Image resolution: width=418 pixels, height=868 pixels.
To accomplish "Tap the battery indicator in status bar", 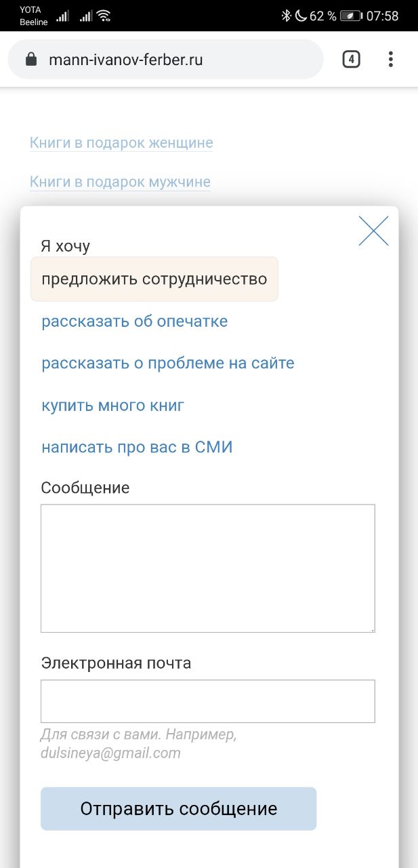I will pos(351,16).
